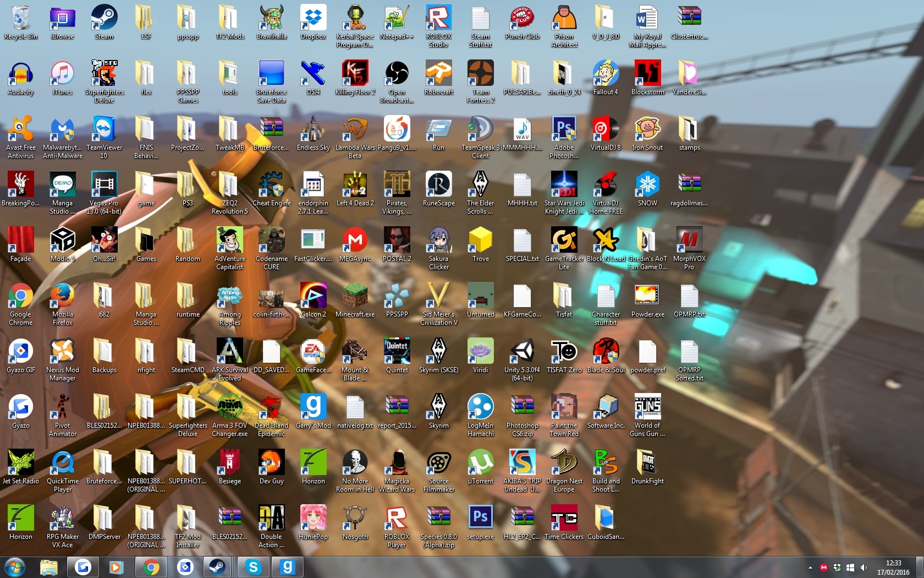Screen dimensions: 924x578
Task: Select the iTunes desktop shortcut
Action: pos(63,78)
